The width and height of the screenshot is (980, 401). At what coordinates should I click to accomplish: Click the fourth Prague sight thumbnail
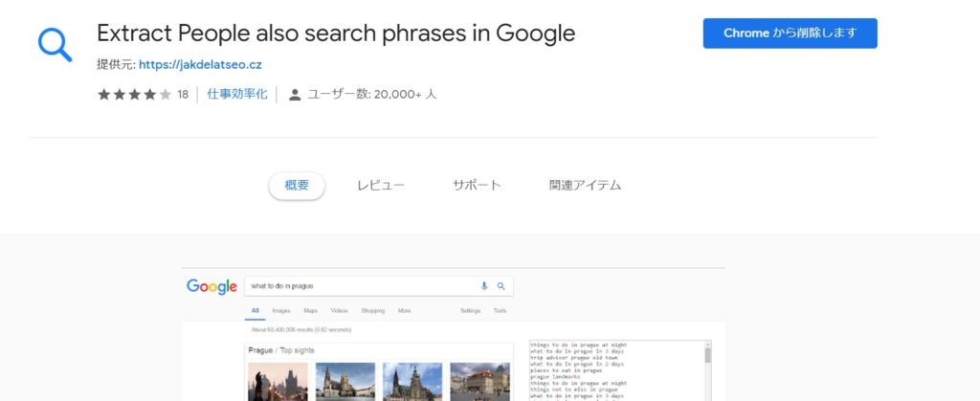point(480,382)
